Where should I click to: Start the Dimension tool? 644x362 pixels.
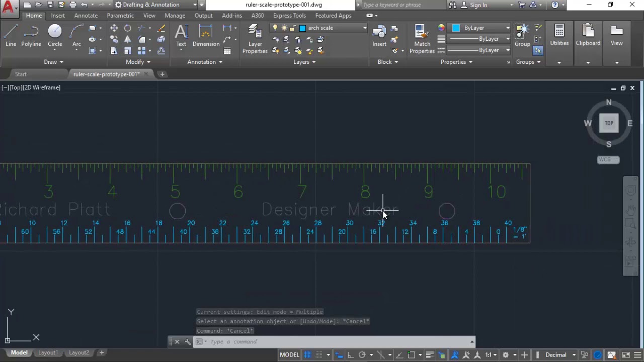tap(206, 36)
